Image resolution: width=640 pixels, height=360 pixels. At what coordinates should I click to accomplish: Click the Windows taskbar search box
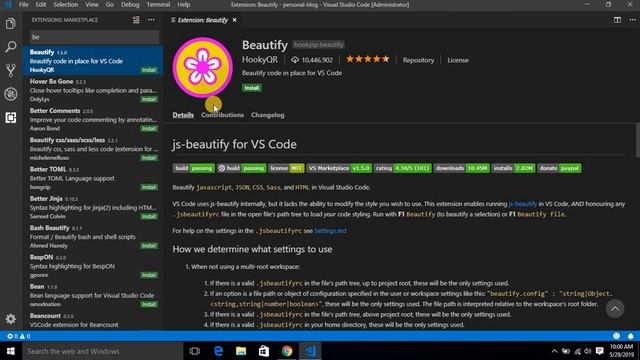click(102, 351)
